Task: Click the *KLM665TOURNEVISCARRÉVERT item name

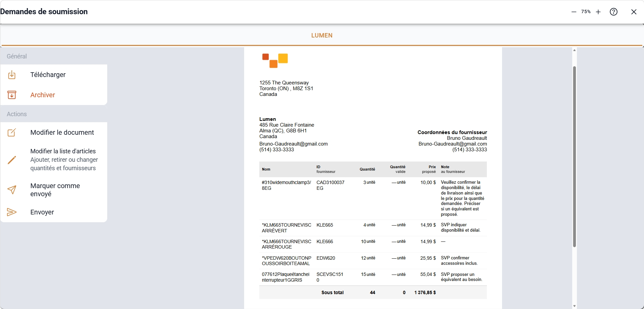Action: (x=286, y=228)
